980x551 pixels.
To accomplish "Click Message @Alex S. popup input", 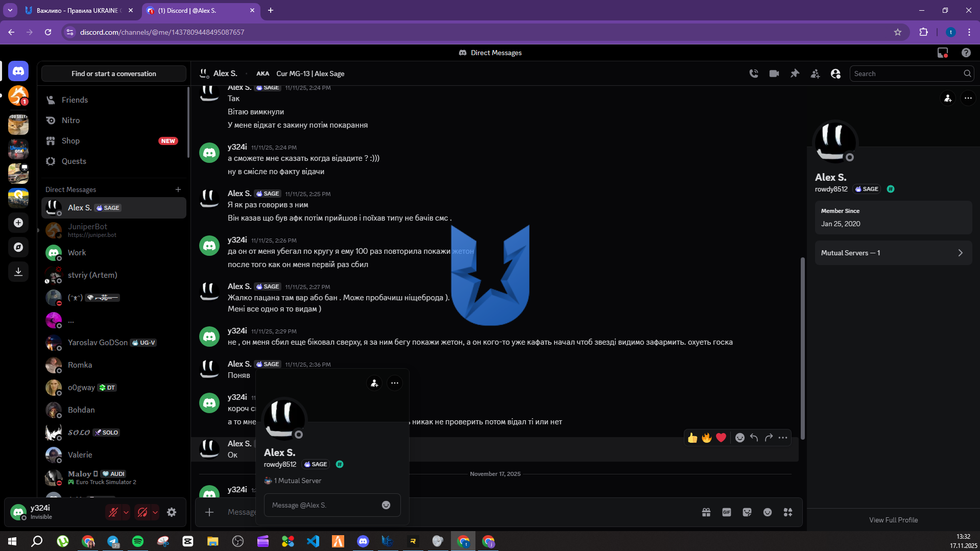I will coord(332,505).
